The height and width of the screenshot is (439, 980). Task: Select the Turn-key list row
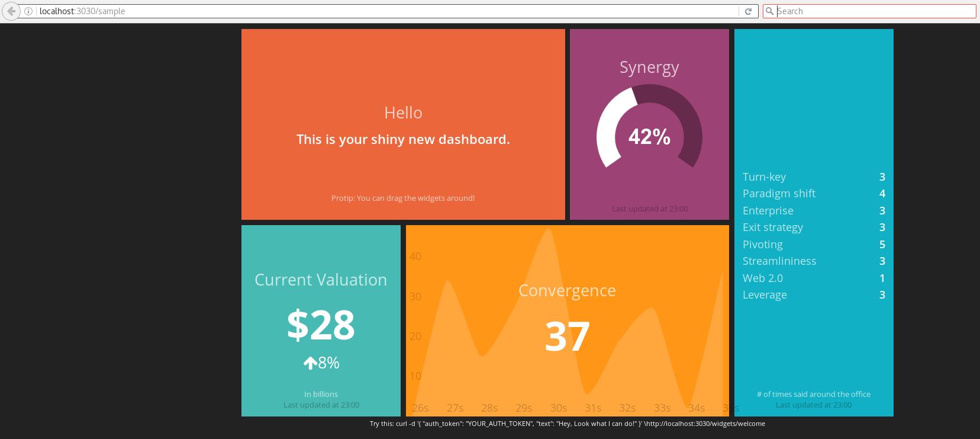(814, 177)
